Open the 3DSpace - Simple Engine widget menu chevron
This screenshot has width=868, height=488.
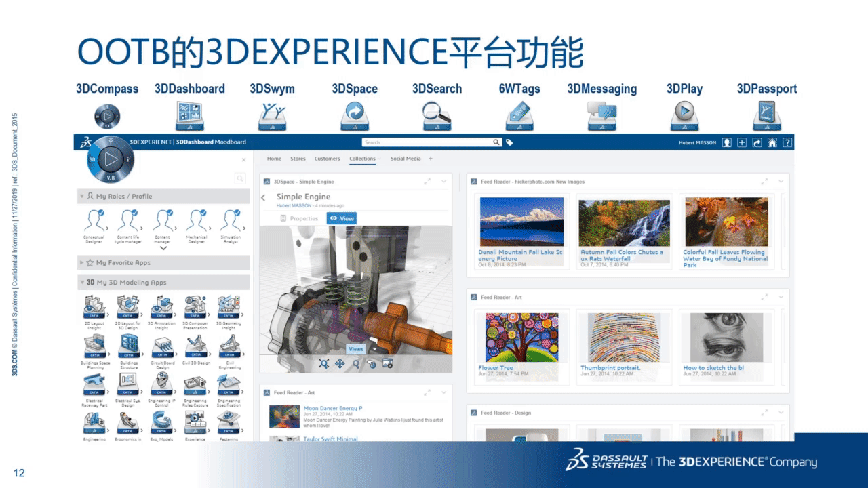(x=443, y=182)
